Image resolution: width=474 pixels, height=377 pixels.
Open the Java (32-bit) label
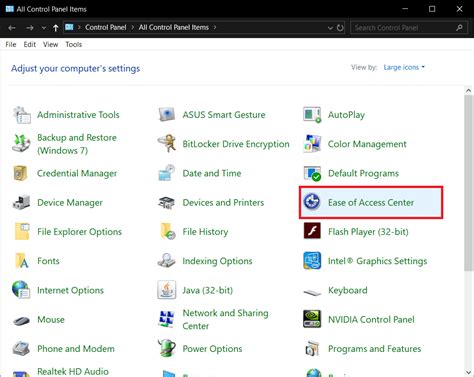[208, 290]
